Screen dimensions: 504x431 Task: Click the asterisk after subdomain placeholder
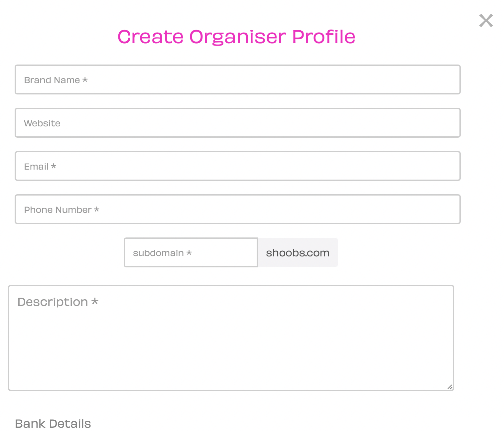189,252
